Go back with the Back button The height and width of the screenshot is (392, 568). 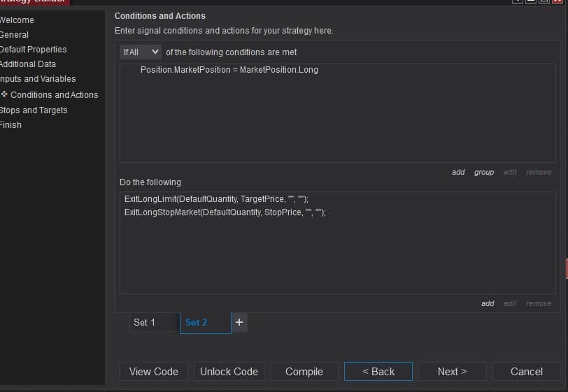378,372
